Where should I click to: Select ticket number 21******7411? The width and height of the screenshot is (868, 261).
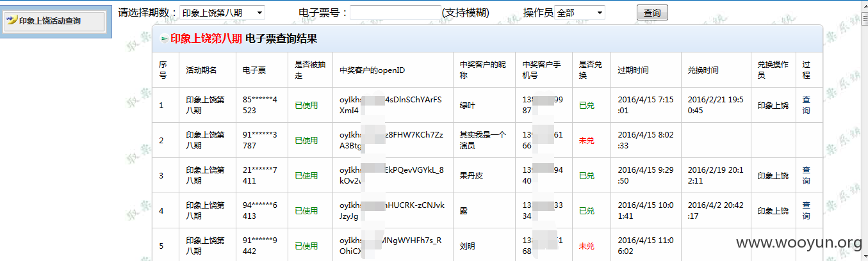tap(260, 175)
